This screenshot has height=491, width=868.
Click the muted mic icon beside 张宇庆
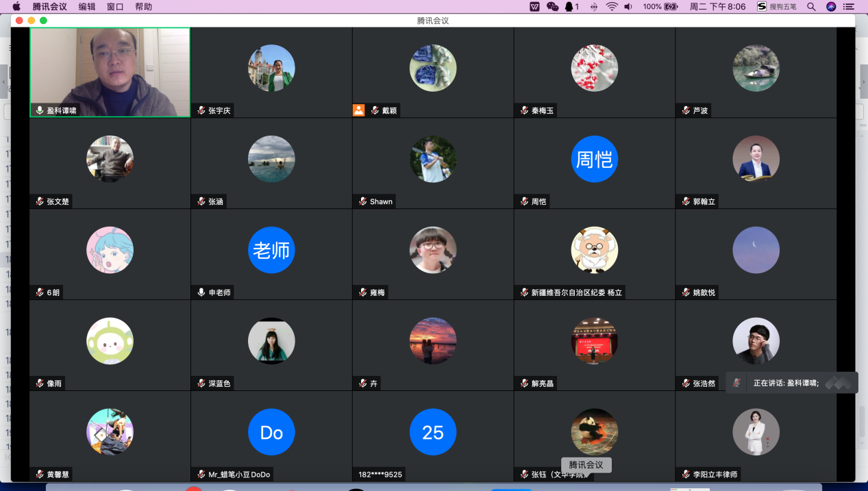tap(201, 110)
